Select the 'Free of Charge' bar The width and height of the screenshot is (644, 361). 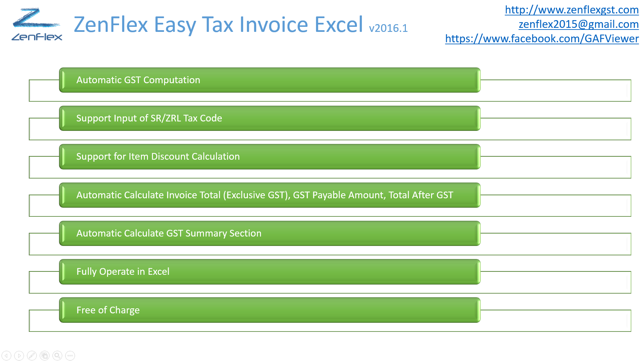click(x=270, y=310)
